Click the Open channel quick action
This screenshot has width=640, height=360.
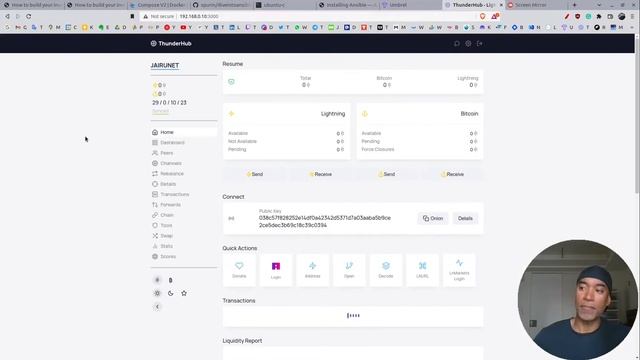[349, 270]
